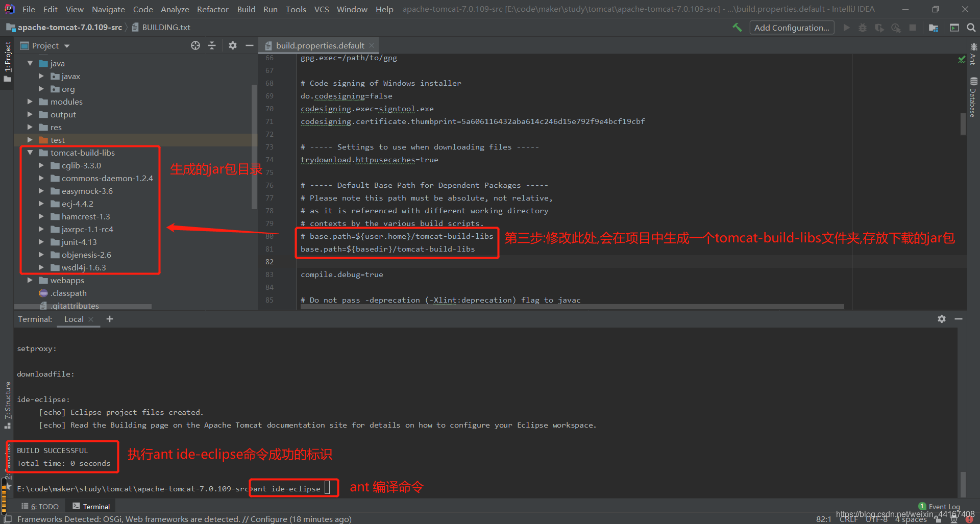
Task: Select the .classpath file in project tree
Action: coord(68,293)
